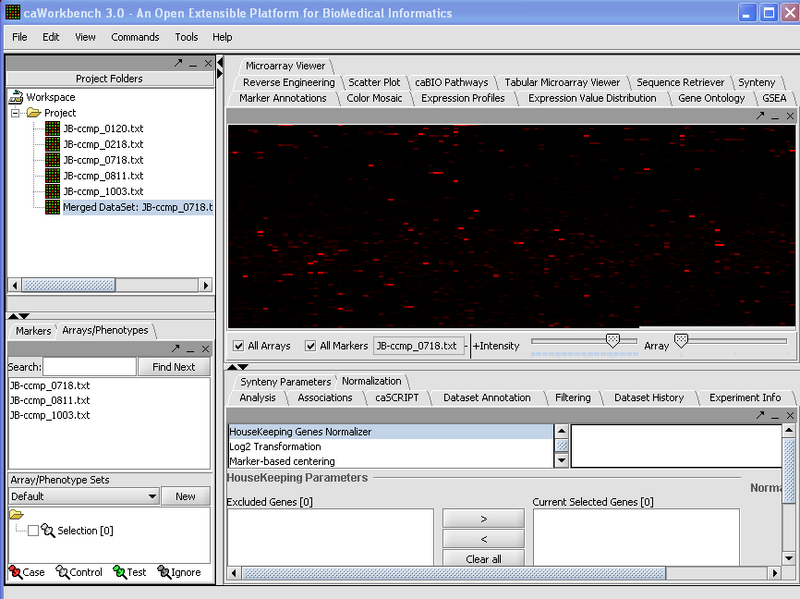Select the JB-ccmp_0120.txt microarray dataset icon

(52, 128)
